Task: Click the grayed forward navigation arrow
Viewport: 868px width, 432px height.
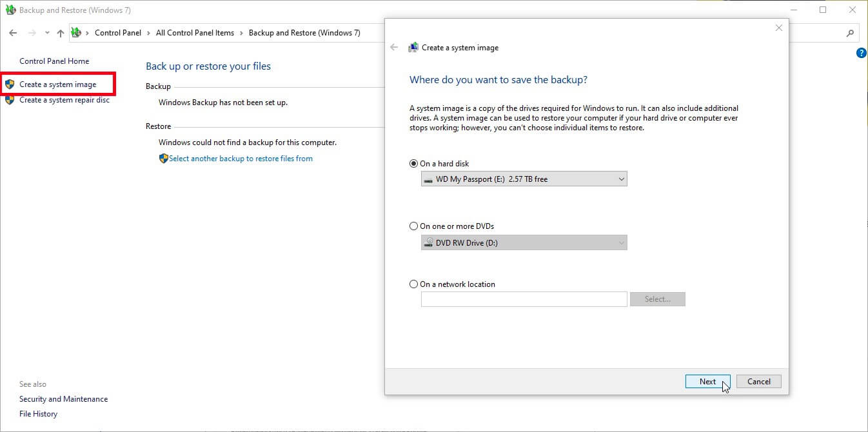Action: coord(30,32)
